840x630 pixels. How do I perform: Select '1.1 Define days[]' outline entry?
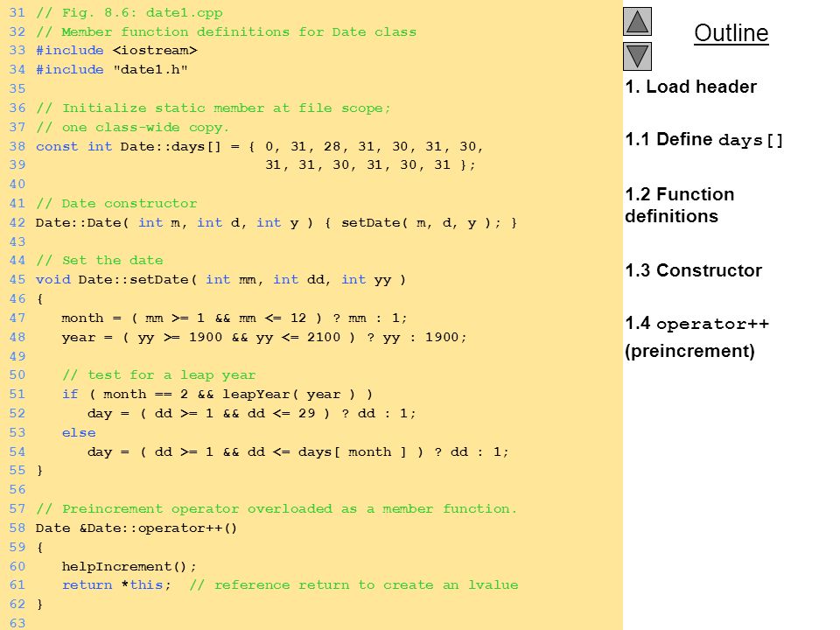[703, 140]
